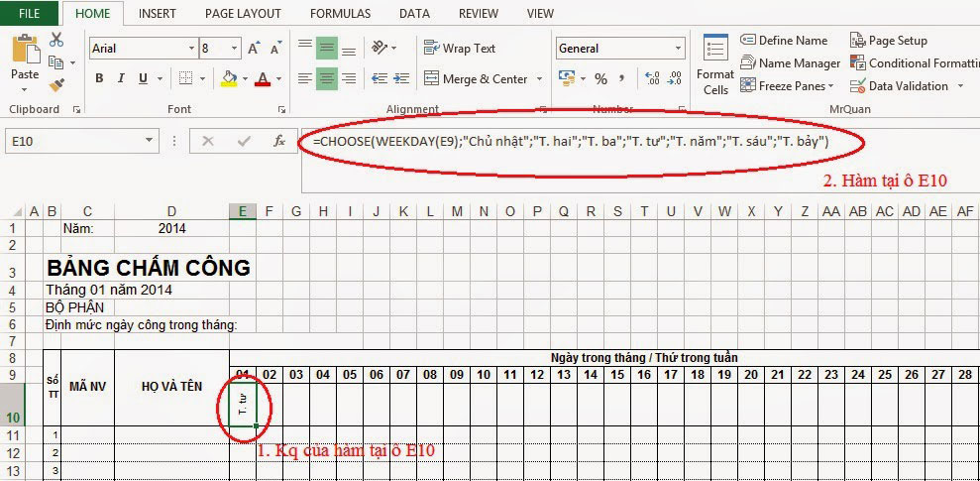
Task: Open General number format dropdown
Action: 678,49
